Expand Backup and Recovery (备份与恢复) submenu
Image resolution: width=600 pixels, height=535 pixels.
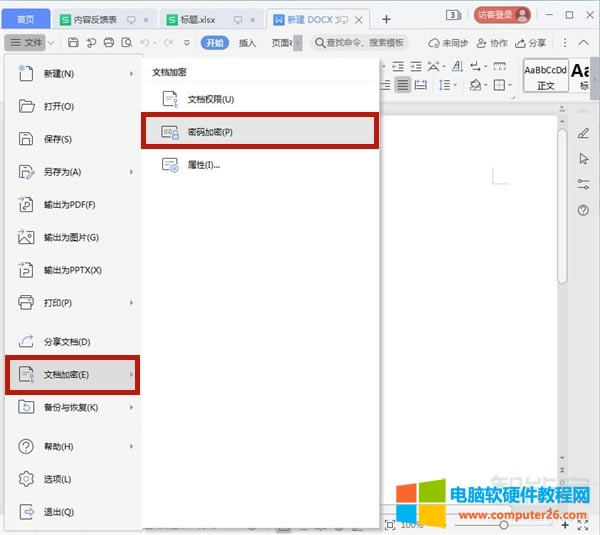72,408
